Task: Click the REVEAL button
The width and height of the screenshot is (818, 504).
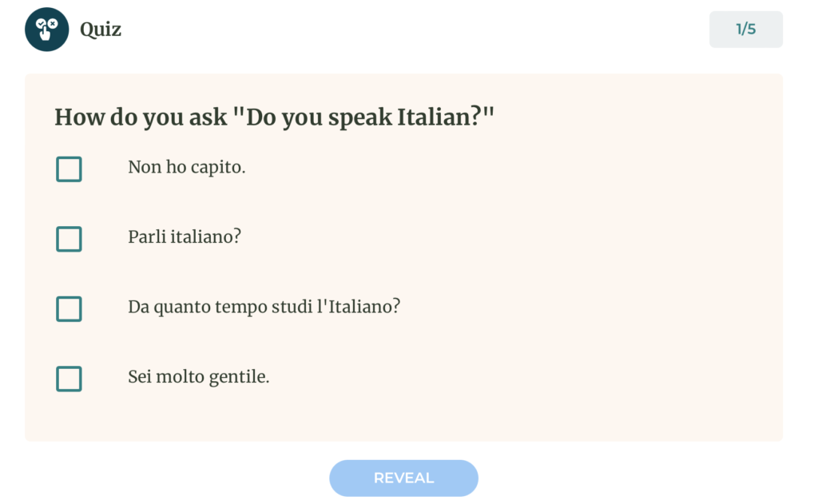Action: point(403,478)
